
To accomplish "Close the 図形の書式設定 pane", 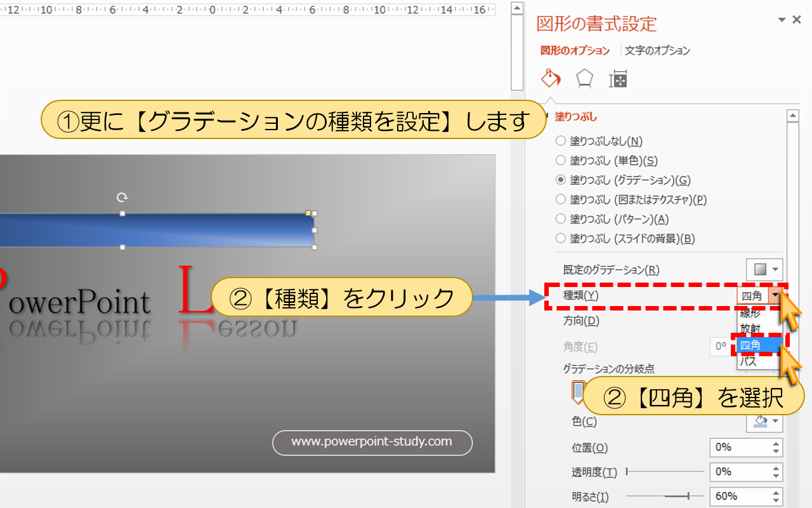I will [x=797, y=20].
